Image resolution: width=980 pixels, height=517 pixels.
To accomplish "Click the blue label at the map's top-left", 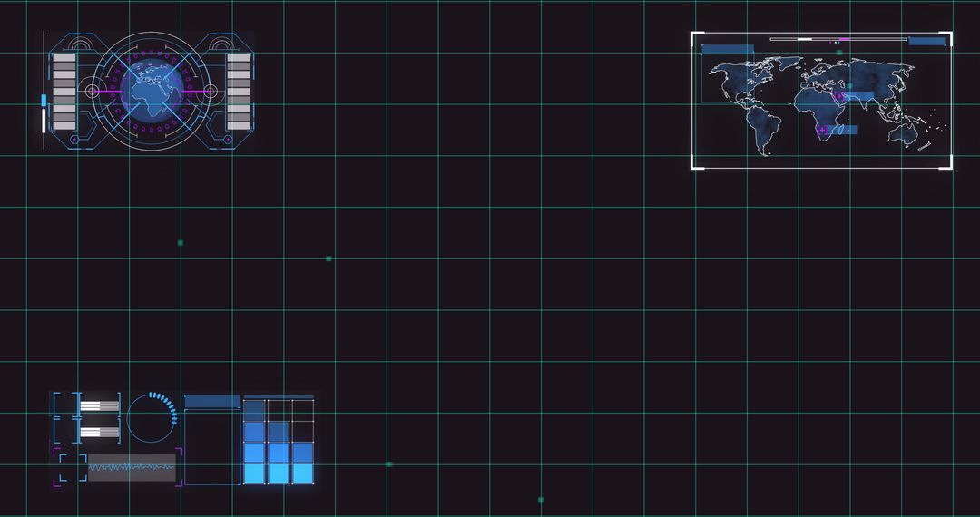I will point(728,50).
